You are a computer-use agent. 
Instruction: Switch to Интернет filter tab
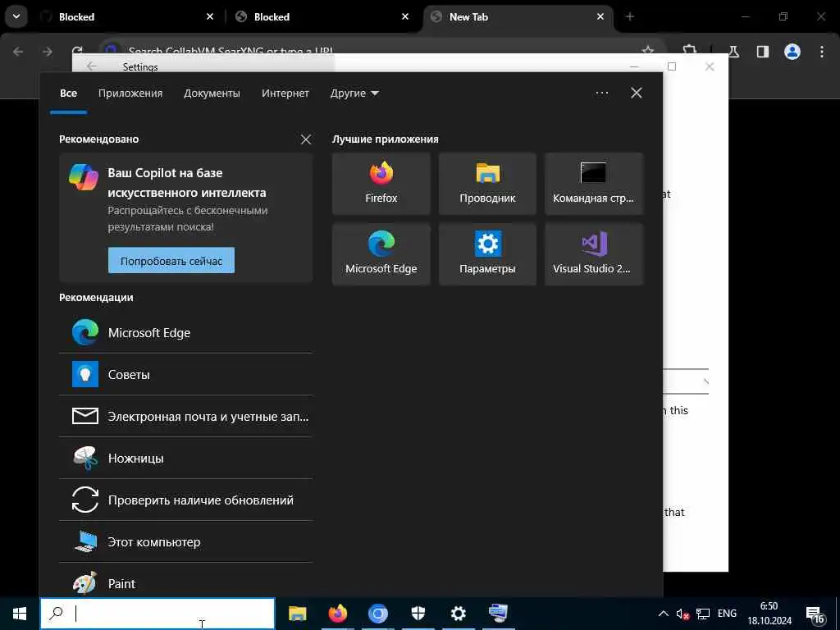(285, 94)
